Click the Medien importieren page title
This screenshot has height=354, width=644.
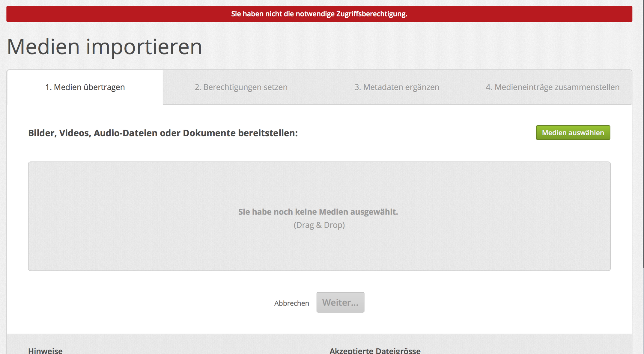(104, 47)
